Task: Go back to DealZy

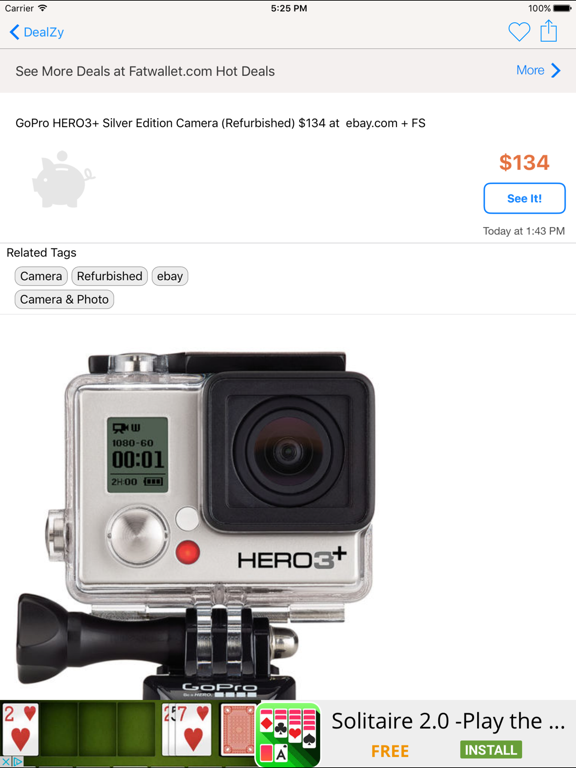Action: tap(44, 32)
